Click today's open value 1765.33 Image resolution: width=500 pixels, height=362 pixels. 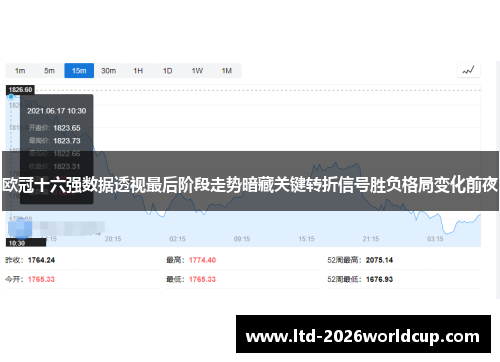pos(41,279)
